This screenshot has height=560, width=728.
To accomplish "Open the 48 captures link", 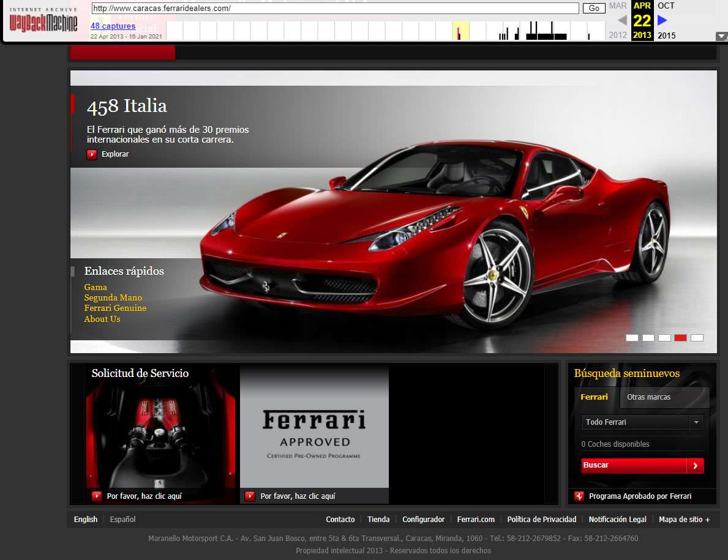I will [x=113, y=26].
